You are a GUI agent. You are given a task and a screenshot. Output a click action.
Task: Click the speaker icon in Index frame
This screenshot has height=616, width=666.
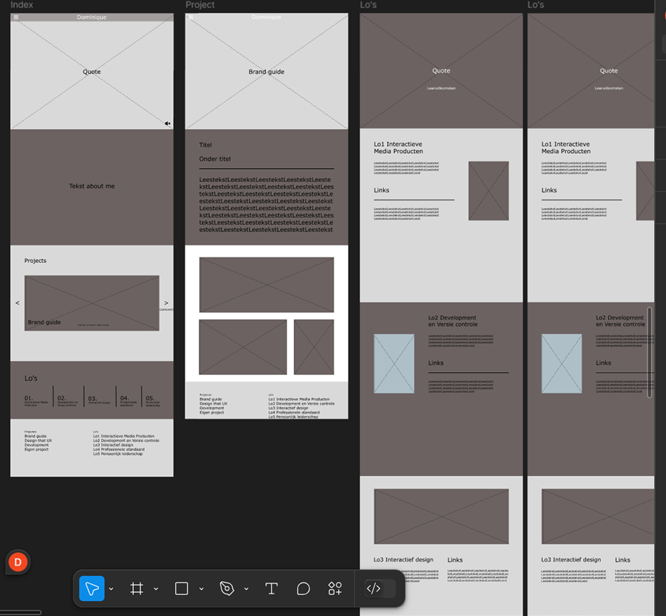(167, 123)
